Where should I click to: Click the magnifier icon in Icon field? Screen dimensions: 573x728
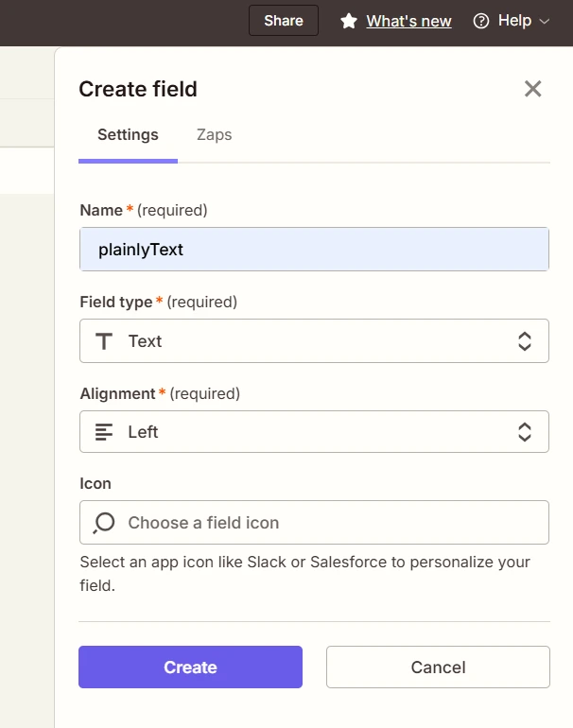tap(104, 523)
